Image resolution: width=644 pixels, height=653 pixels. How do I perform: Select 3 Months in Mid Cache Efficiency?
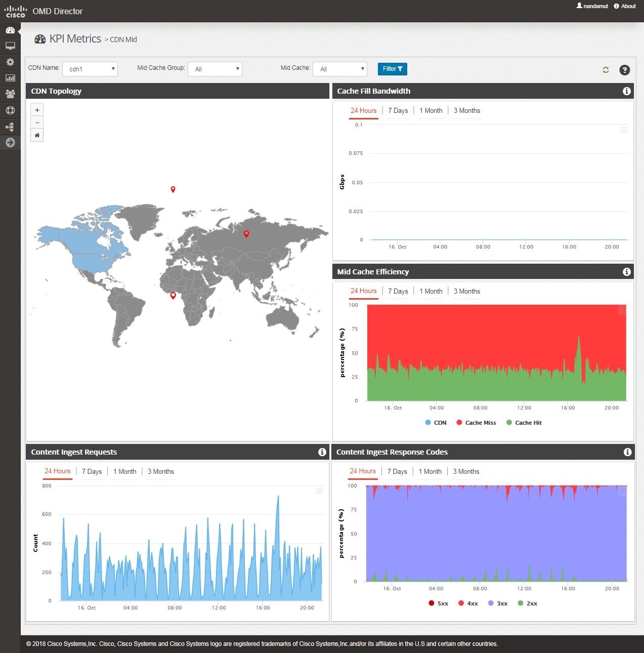[467, 291]
